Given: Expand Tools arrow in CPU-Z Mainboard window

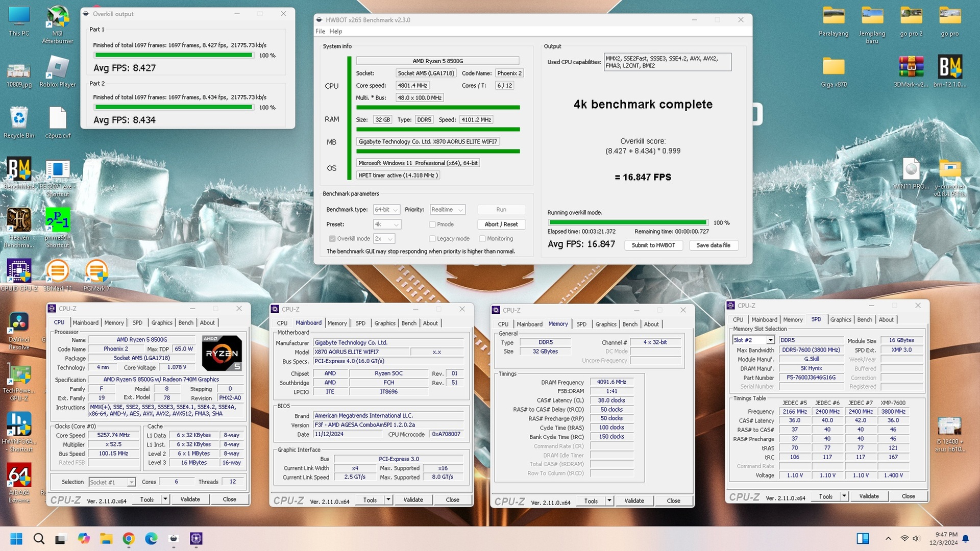Looking at the screenshot, I should point(388,500).
